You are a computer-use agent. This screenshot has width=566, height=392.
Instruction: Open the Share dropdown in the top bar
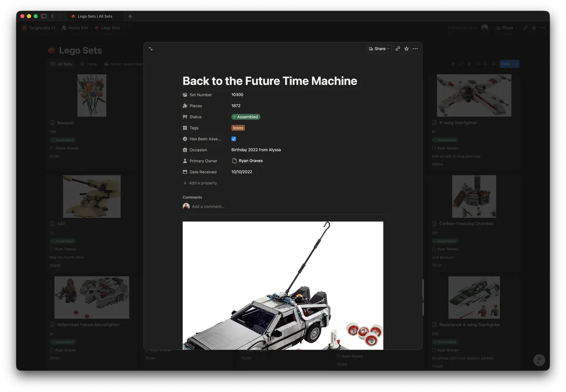tap(506, 28)
